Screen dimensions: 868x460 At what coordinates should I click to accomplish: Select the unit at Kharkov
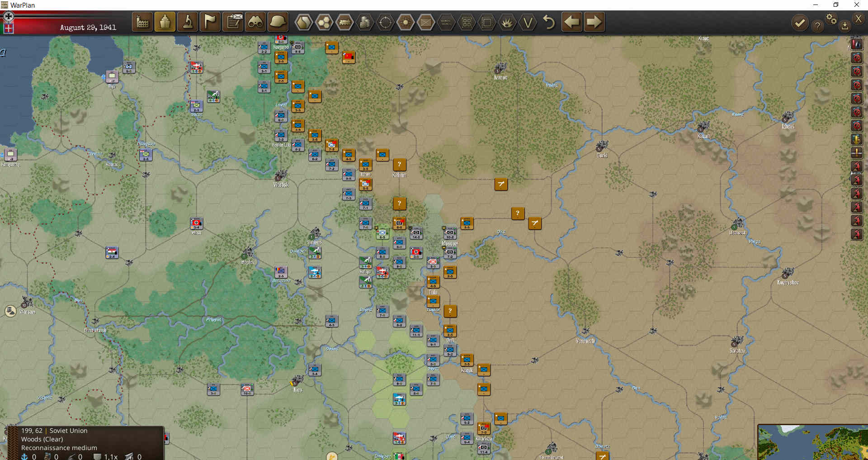[484, 428]
